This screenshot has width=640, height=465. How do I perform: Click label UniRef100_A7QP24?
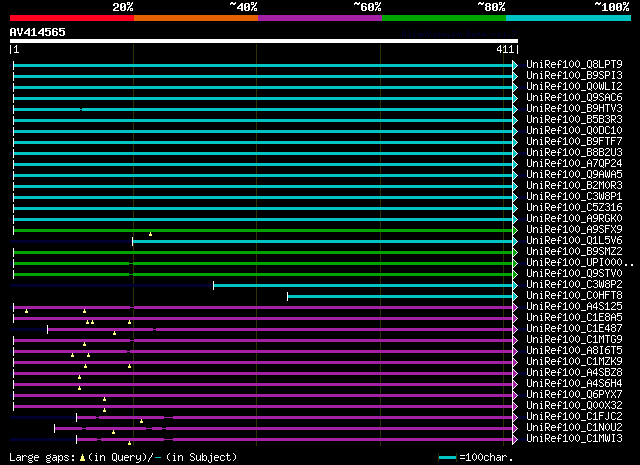pos(574,164)
